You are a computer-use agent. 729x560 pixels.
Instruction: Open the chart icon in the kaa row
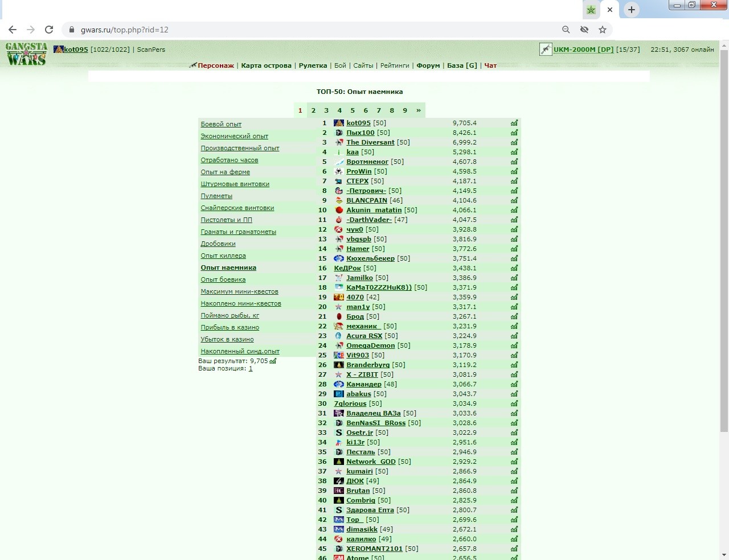[x=514, y=152]
